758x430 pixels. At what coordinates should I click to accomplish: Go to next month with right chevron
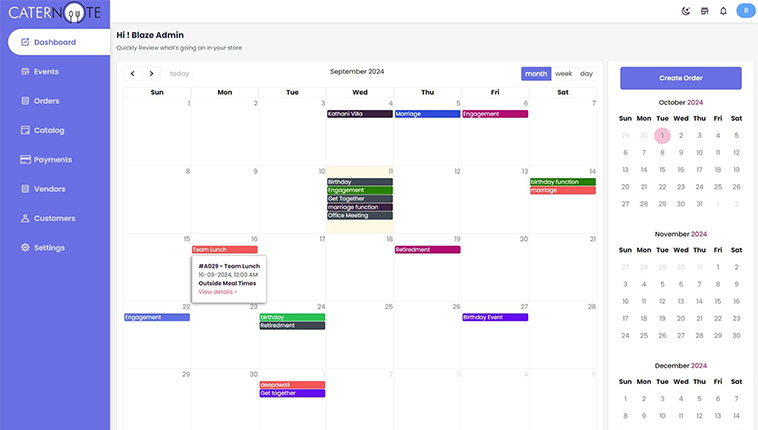[151, 73]
